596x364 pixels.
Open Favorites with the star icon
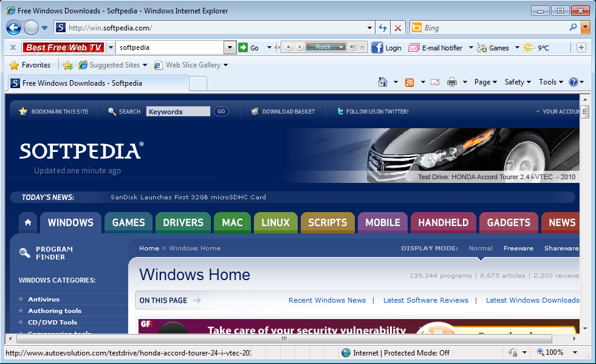15,65
